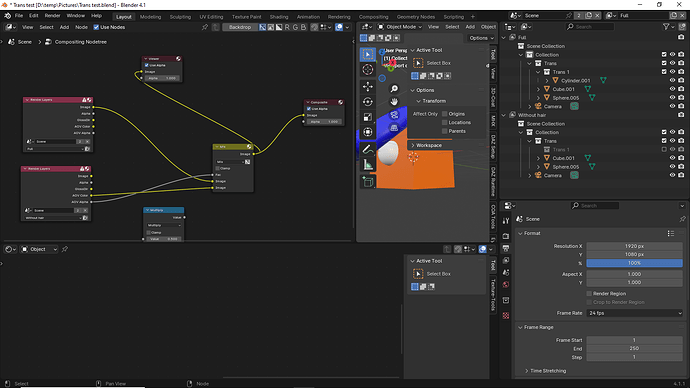Select the Select Box tool in viewport toolbar
690x388 pixels.
[x=367, y=55]
